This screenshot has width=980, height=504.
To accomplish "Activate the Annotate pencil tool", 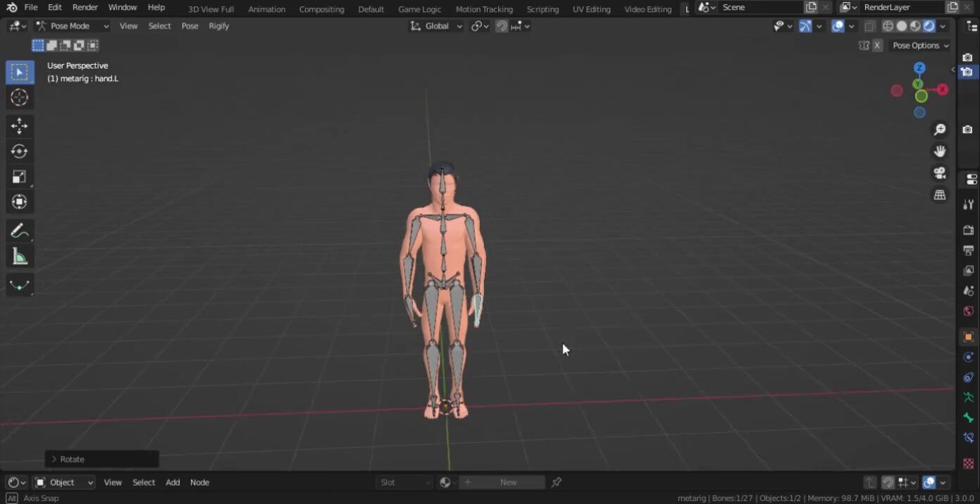I will 19,231.
